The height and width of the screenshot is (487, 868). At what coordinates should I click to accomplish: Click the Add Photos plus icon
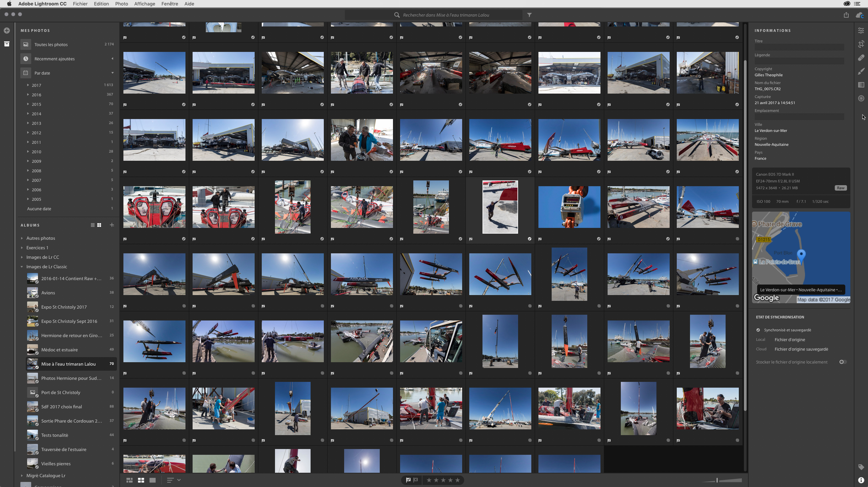pos(7,31)
